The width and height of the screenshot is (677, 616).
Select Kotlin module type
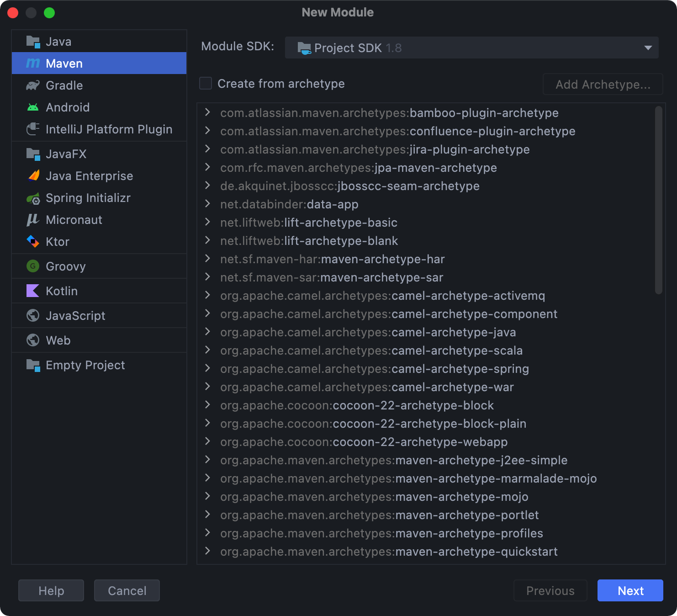[x=99, y=291]
